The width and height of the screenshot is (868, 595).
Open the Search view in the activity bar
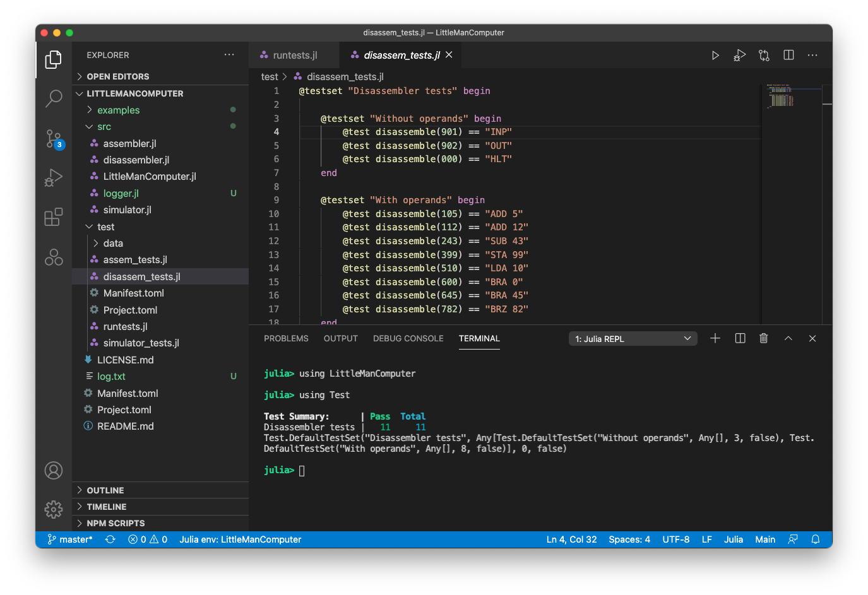tap(53, 99)
